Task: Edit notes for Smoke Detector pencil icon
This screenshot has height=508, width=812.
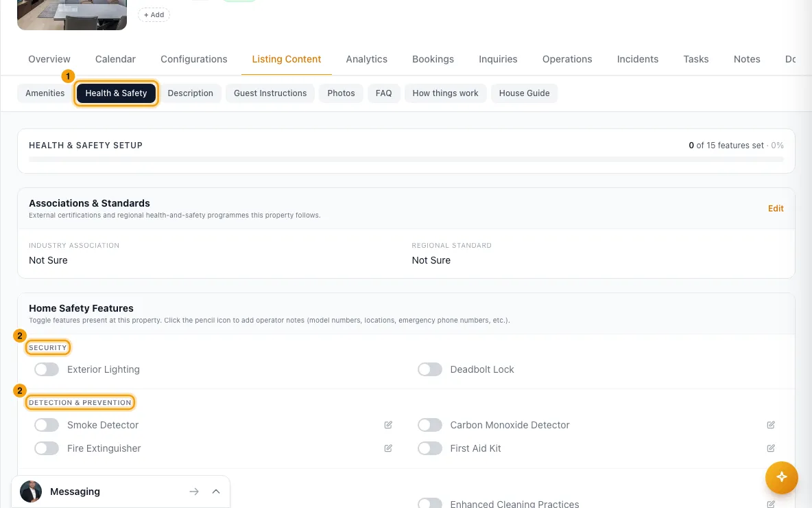Action: [x=388, y=425]
